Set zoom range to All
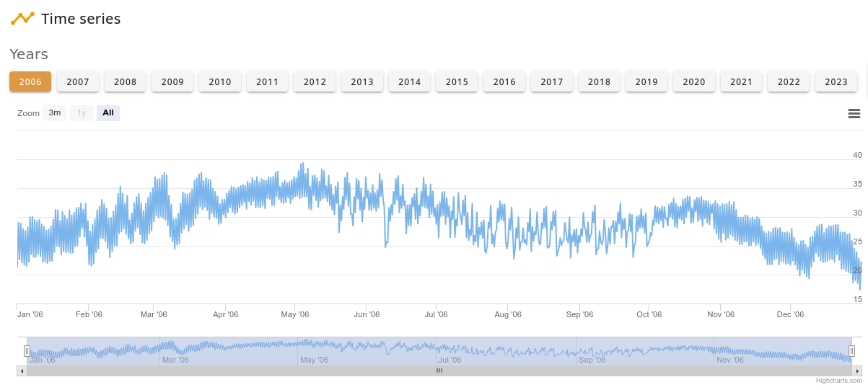Screen dimensions: 868x390 pyautogui.click(x=108, y=113)
